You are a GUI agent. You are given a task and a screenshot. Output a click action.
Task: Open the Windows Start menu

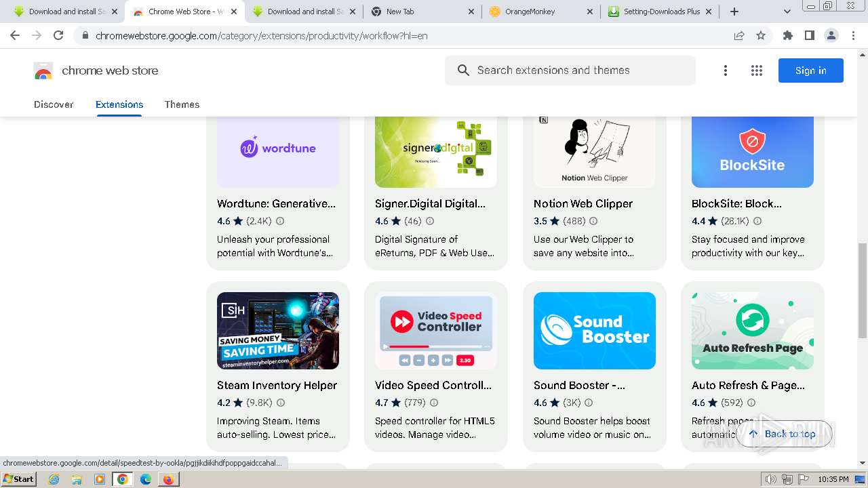pyautogui.click(x=19, y=479)
